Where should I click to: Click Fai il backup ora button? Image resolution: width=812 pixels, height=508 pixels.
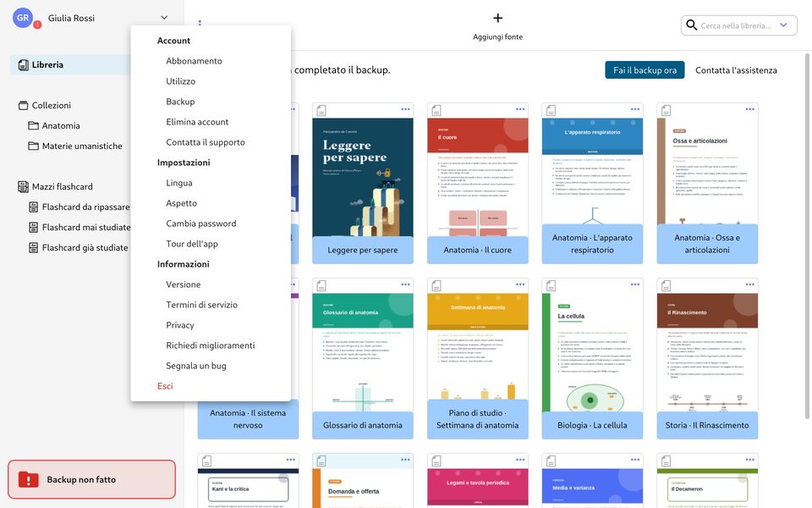click(645, 70)
